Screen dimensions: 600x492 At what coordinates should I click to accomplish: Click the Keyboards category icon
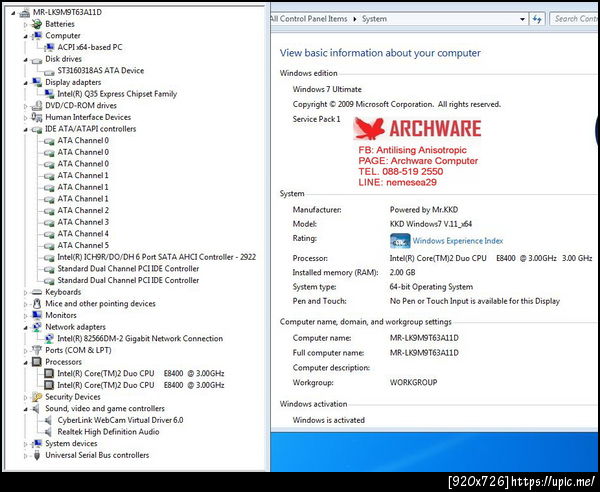click(x=37, y=292)
